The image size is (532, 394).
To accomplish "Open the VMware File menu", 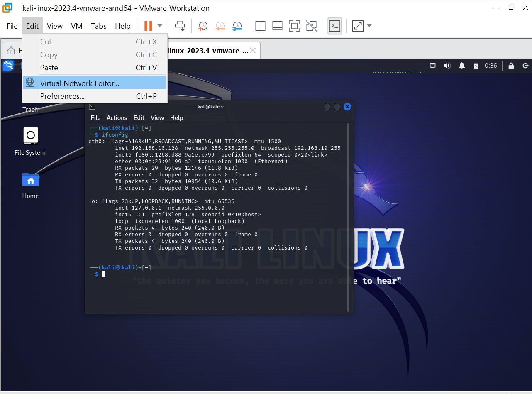I will 12,26.
